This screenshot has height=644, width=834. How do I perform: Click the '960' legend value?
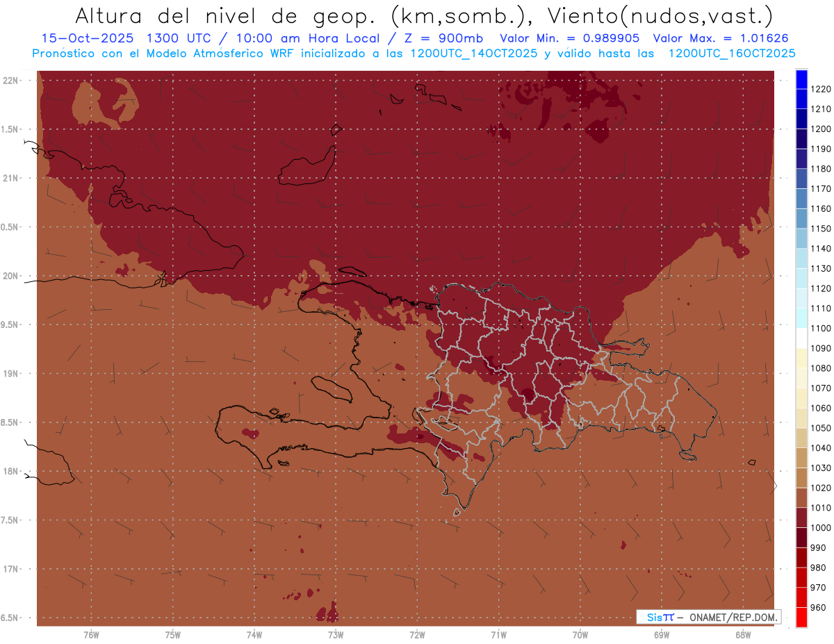pos(819,607)
